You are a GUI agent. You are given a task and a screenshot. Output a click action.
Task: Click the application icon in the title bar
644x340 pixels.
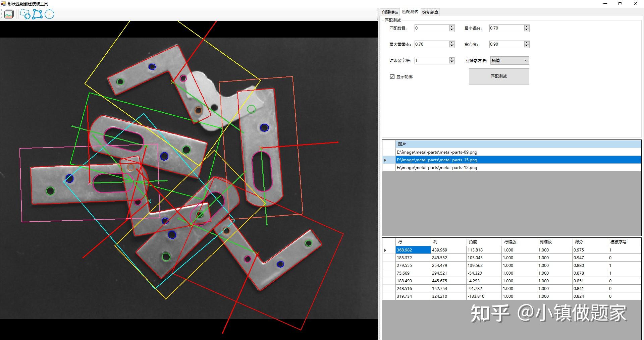[x=3, y=3]
